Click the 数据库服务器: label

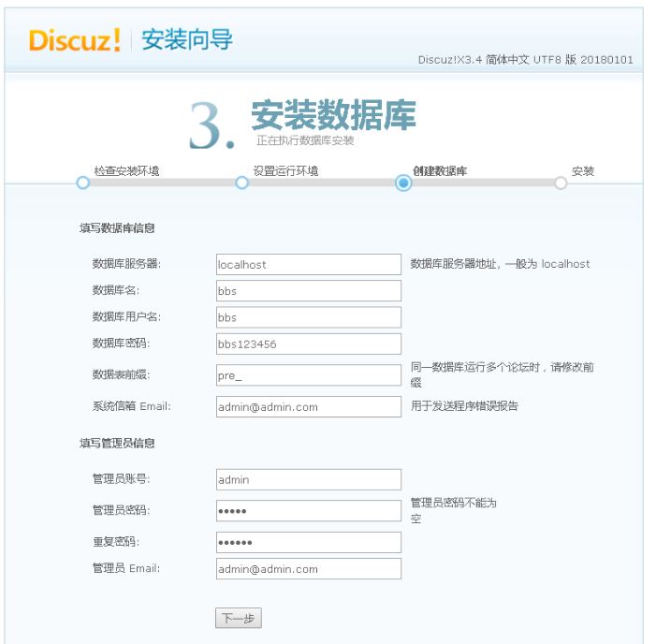pyautogui.click(x=126, y=264)
